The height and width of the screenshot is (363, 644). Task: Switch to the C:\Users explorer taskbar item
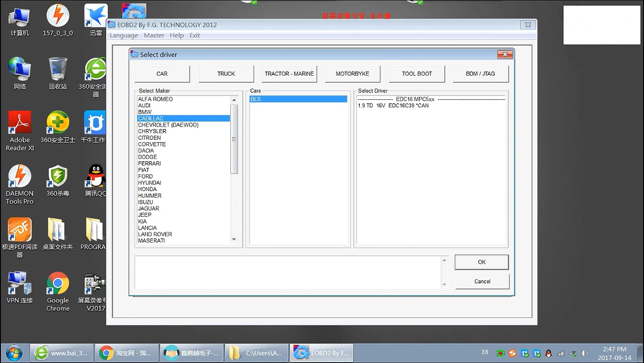(x=255, y=353)
